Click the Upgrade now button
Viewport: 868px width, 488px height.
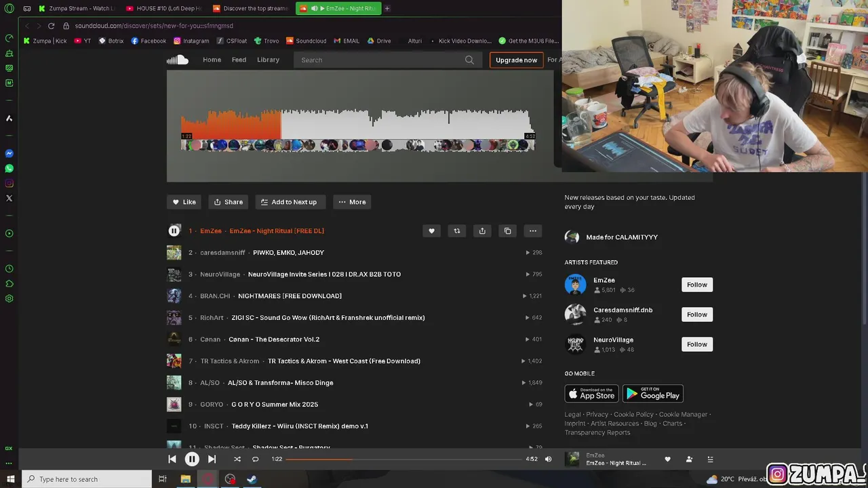[516, 60]
